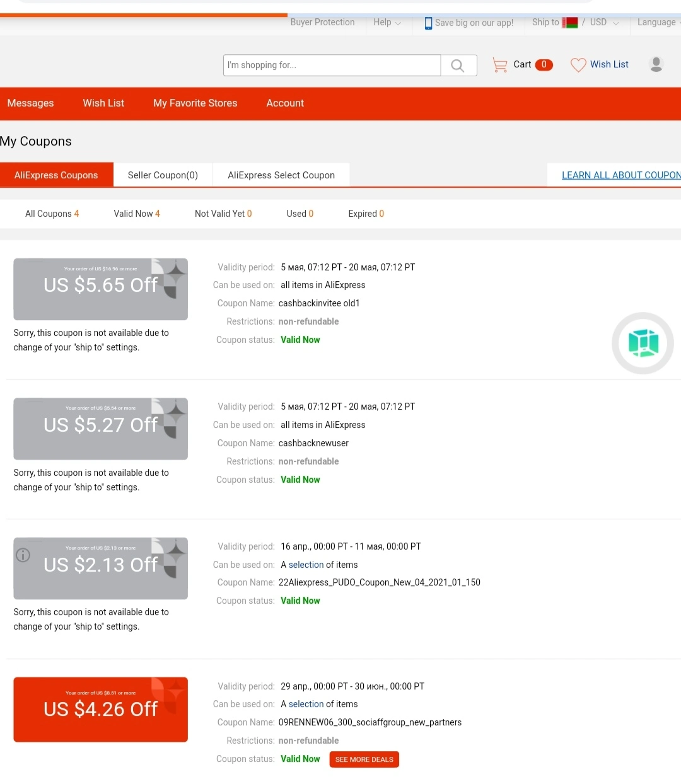Click non-refundable restriction of $4.26 coupon
This screenshot has height=784, width=681.
pos(309,741)
